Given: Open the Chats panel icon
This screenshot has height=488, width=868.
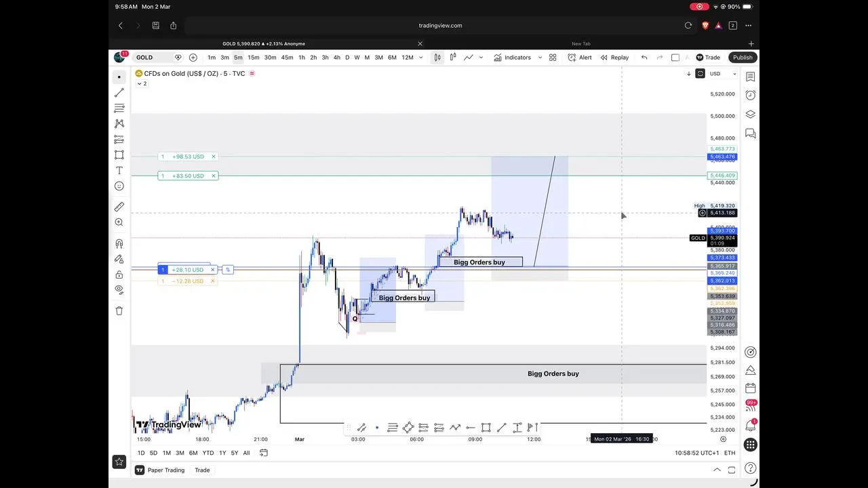Looking at the screenshot, I should pos(750,134).
